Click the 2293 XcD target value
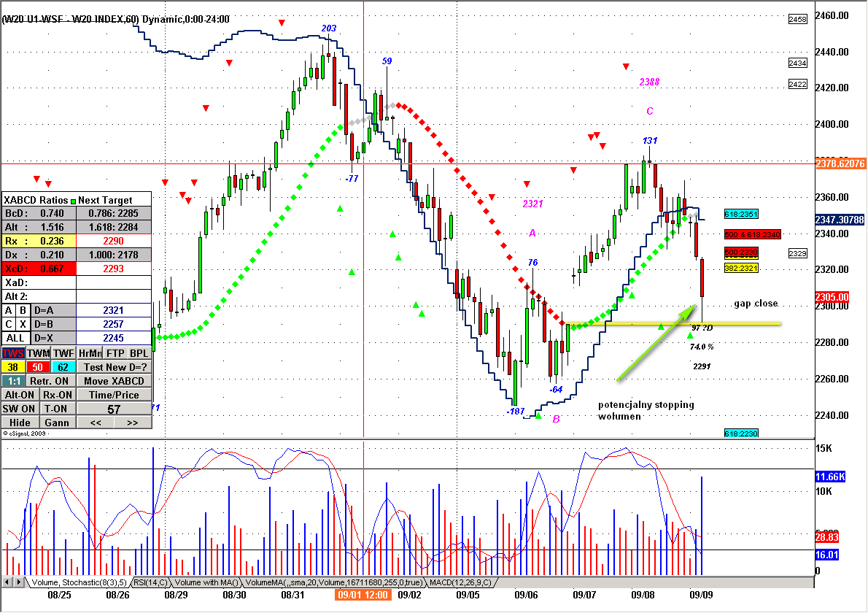Image resolution: width=868 pixels, height=613 pixels. [x=114, y=269]
